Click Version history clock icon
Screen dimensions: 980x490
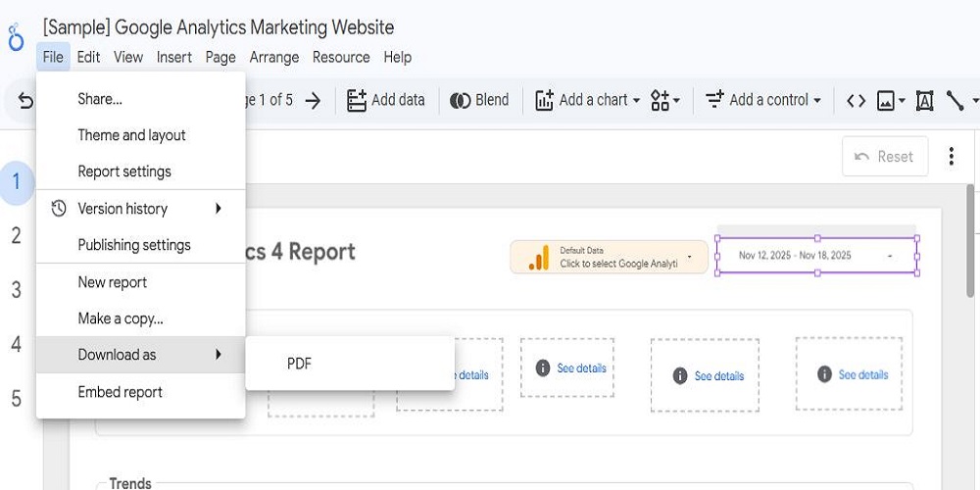(59, 208)
